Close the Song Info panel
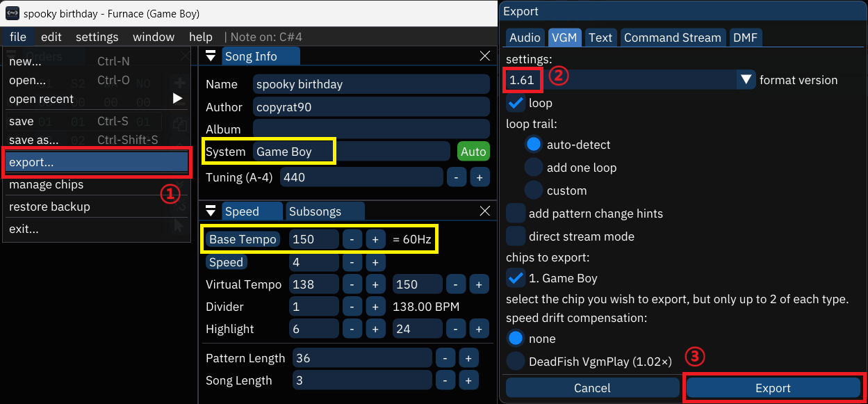The height and width of the screenshot is (404, 868). pos(485,56)
